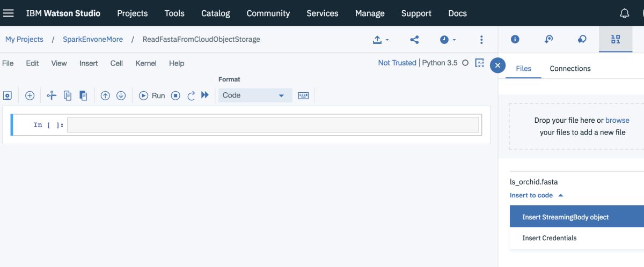
Task: Restart the kernel icon
Action: (191, 95)
